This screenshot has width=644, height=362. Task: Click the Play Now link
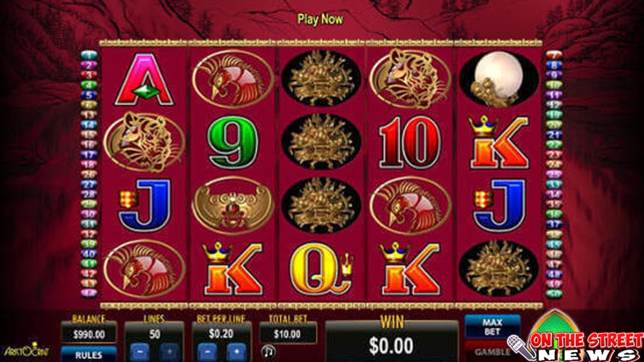coord(320,19)
